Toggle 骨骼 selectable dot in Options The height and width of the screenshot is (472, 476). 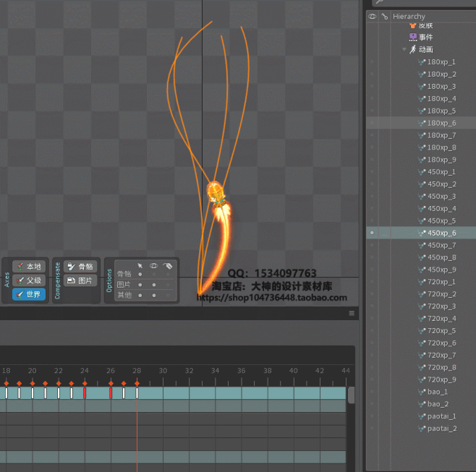pyautogui.click(x=140, y=274)
